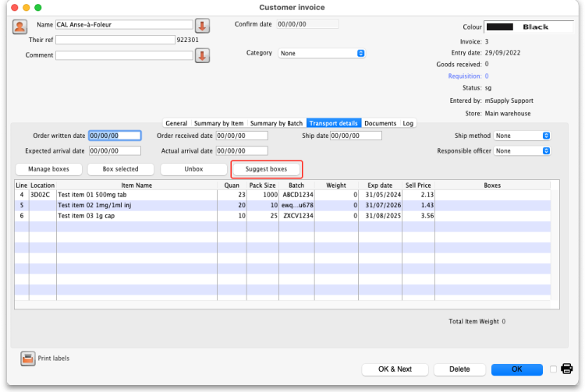
Task: Click the Manage boxes button
Action: 48,169
